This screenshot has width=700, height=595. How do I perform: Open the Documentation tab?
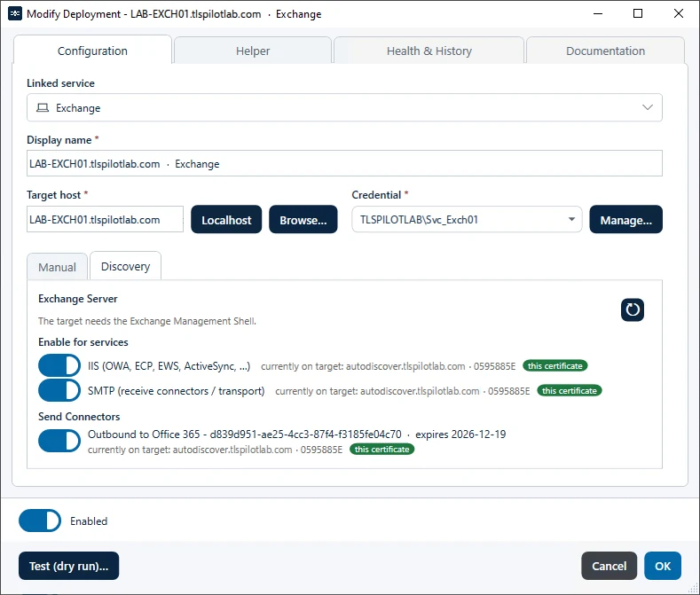(605, 51)
